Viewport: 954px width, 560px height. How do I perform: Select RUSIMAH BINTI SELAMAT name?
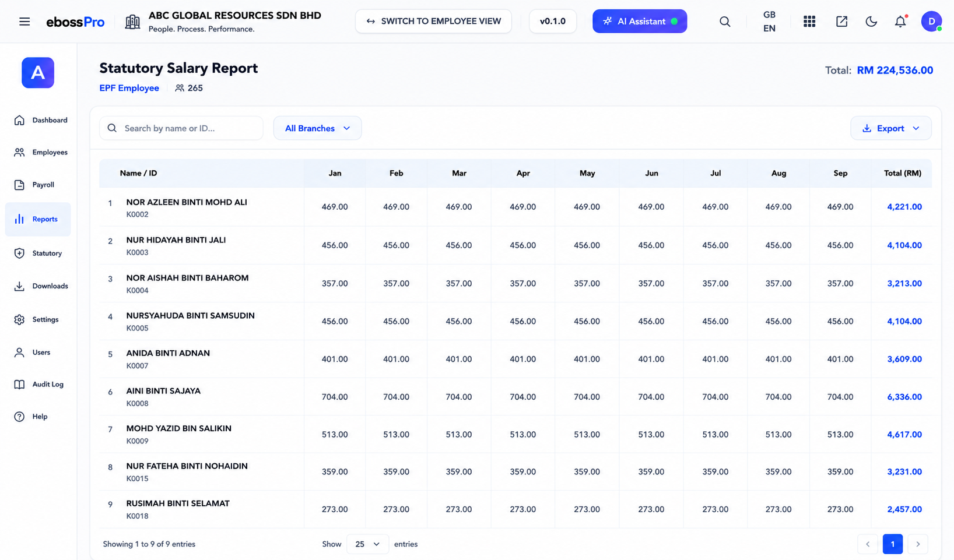[x=178, y=503]
